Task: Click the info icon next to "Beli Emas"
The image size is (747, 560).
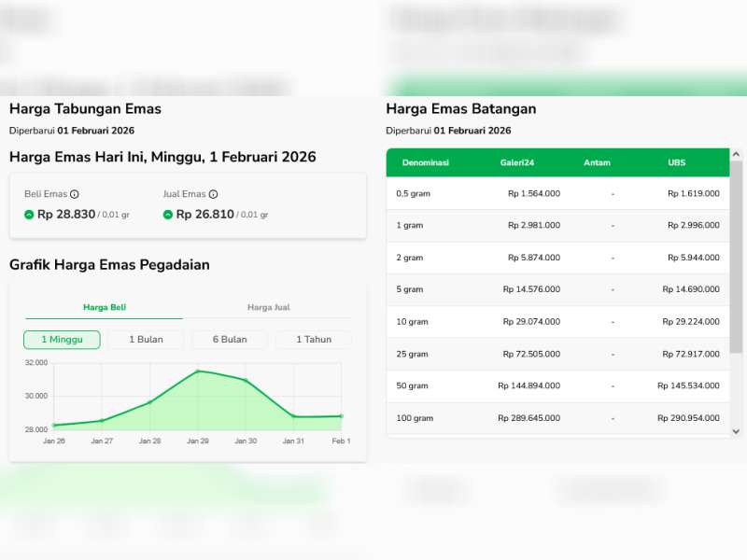Action: [73, 196]
